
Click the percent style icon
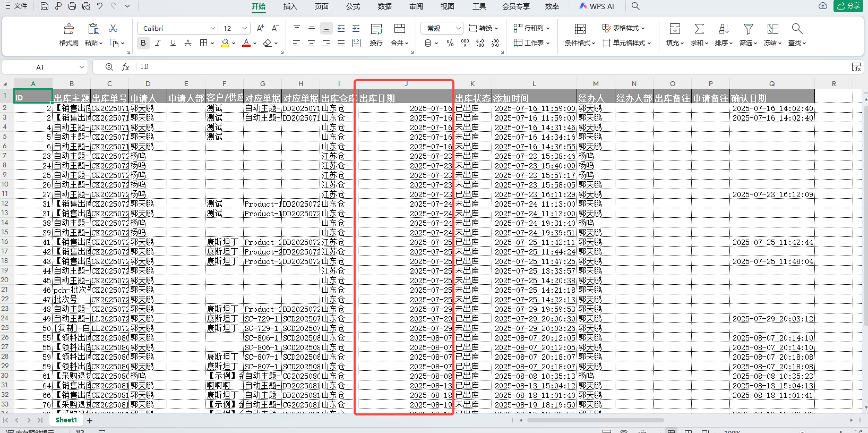450,43
